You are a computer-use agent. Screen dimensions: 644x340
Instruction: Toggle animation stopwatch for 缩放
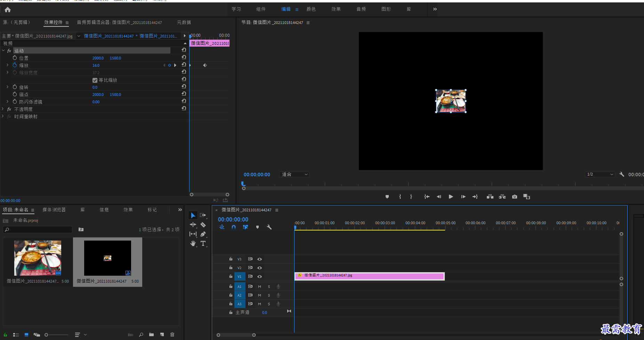15,65
